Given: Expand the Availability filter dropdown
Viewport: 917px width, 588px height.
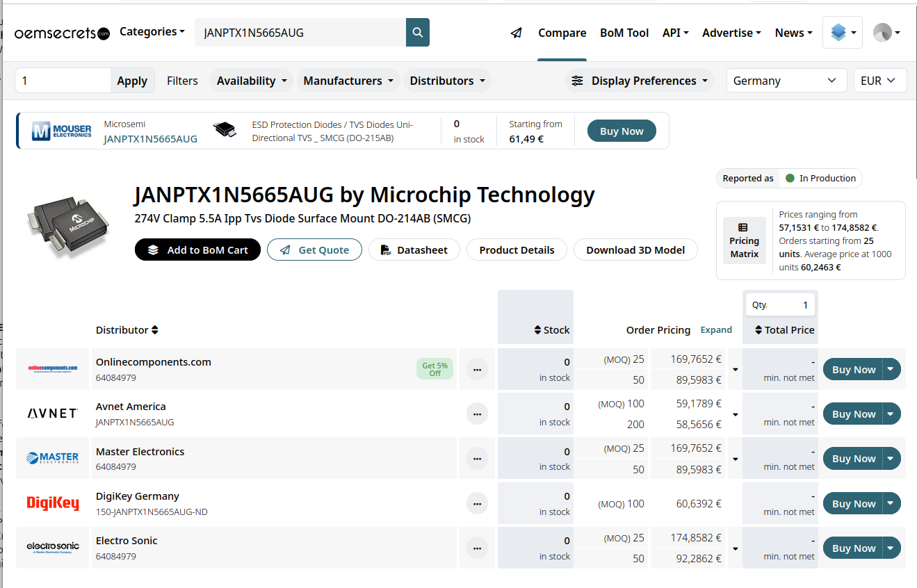Looking at the screenshot, I should 252,81.
